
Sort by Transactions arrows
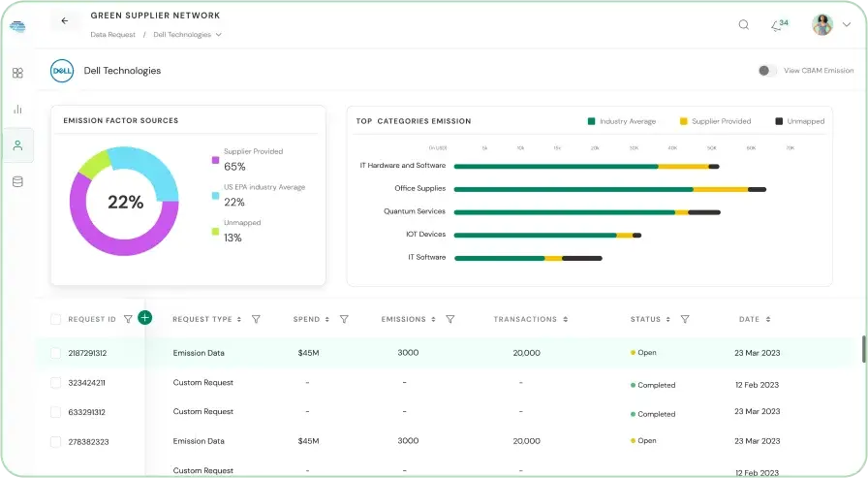pyautogui.click(x=565, y=320)
